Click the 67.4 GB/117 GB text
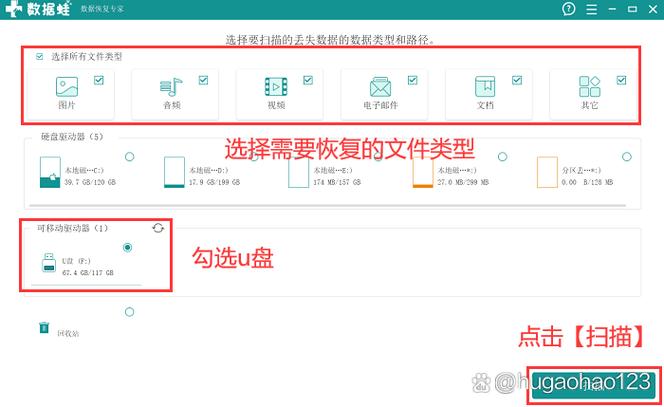 pos(88,273)
